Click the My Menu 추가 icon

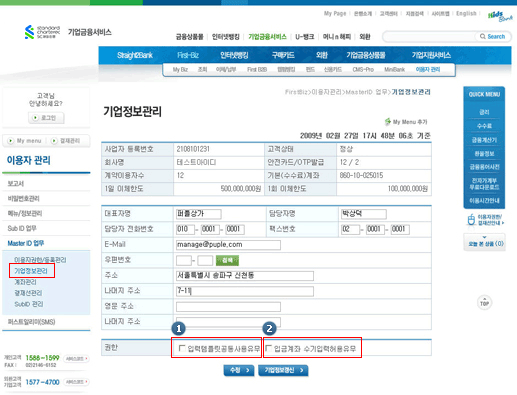click(x=387, y=122)
